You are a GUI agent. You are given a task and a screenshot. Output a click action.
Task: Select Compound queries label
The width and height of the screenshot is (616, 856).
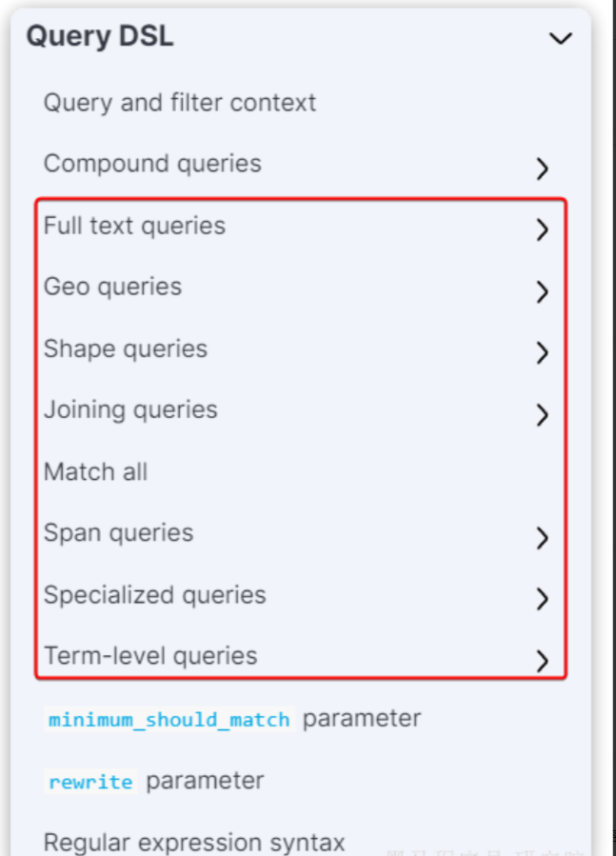(152, 164)
